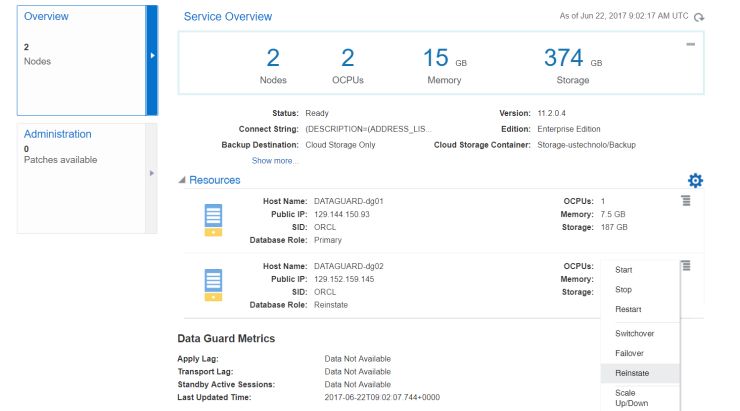The height and width of the screenshot is (411, 740).
Task: Collapse the summary panel with minus icon
Action: [x=691, y=45]
